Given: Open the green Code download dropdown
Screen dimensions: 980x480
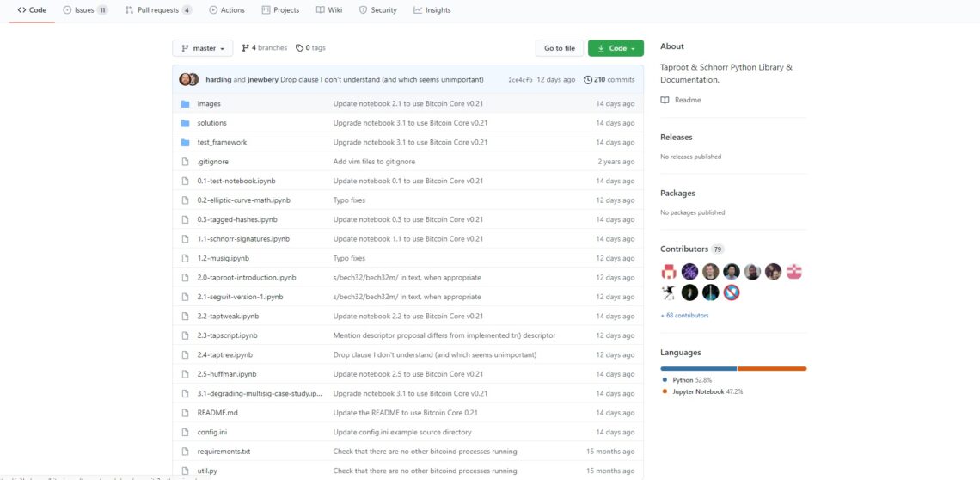Looking at the screenshot, I should coord(616,48).
